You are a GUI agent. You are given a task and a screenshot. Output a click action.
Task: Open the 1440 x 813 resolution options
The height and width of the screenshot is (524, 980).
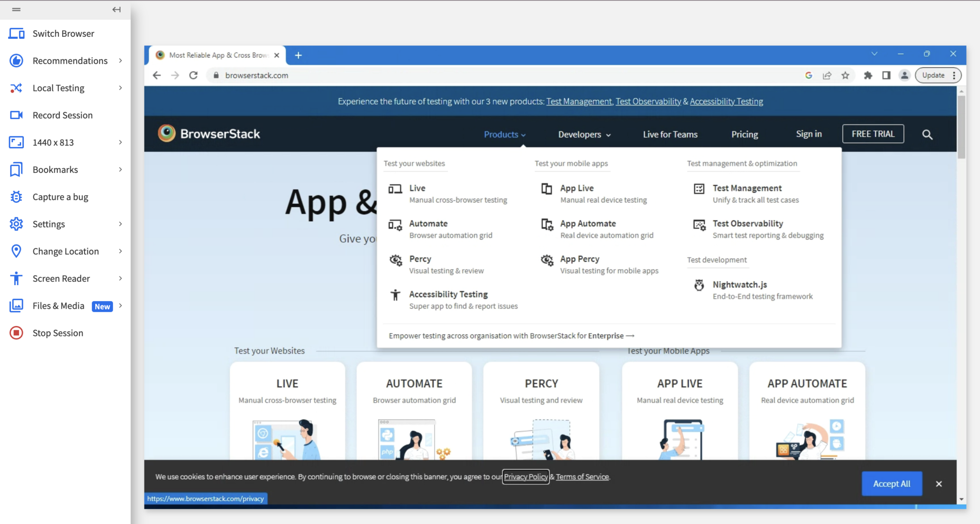[x=53, y=142]
